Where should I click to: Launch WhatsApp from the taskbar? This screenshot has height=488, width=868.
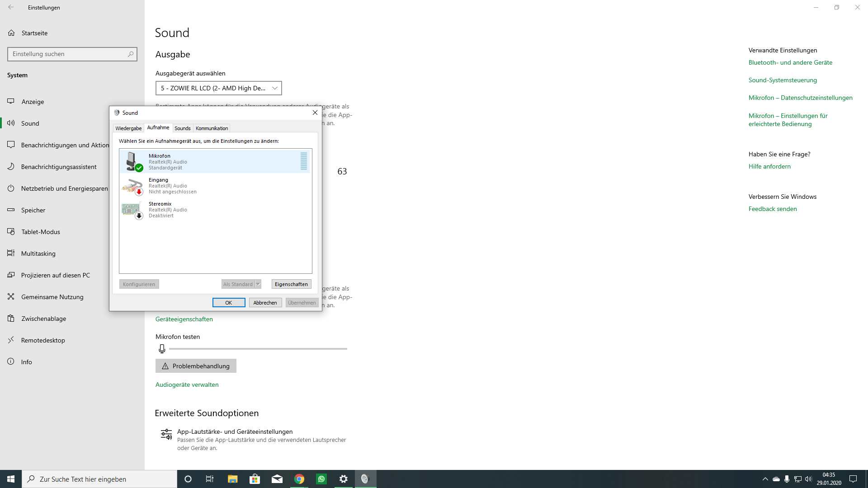tap(321, 479)
